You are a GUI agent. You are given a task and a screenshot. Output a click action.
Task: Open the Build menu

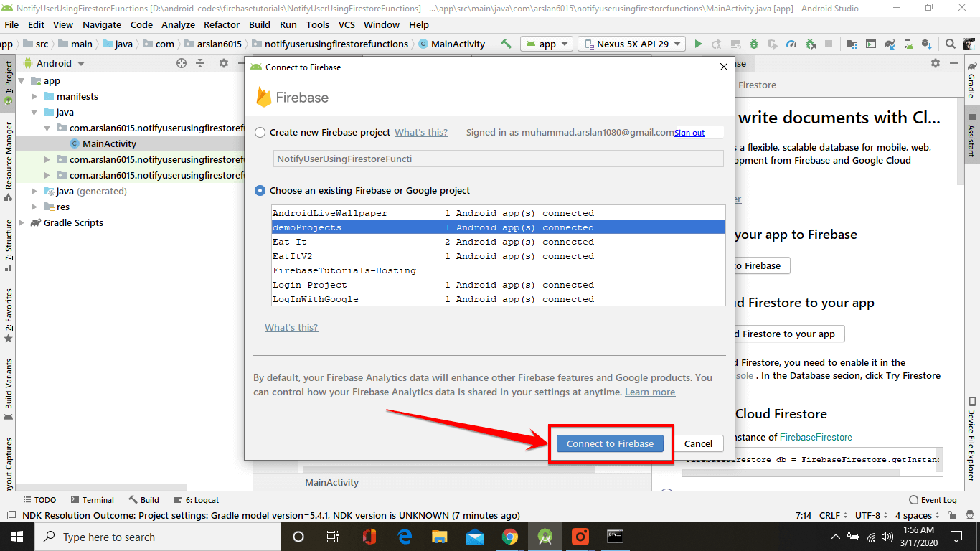(260, 24)
